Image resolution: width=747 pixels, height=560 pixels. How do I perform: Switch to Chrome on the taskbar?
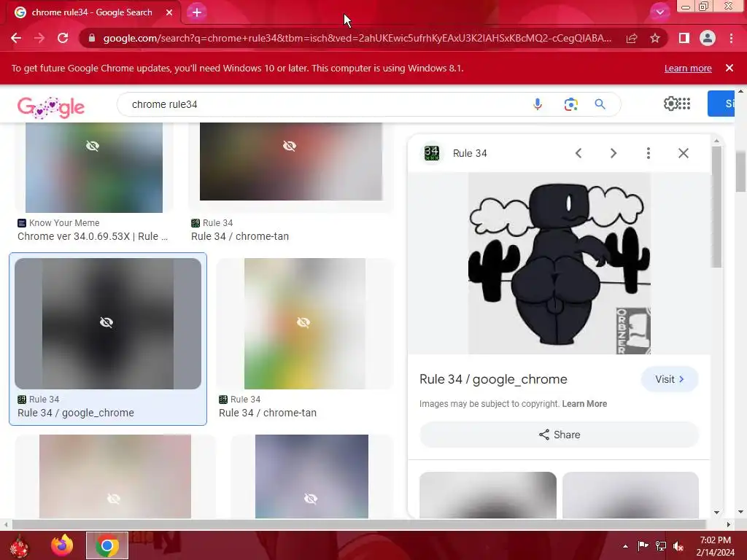pos(107,545)
